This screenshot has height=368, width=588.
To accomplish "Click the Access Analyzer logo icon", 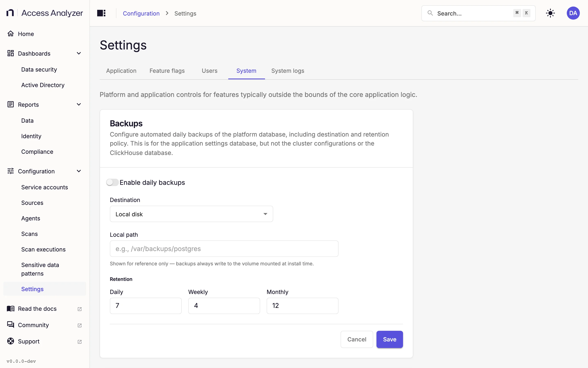I will (x=10, y=13).
